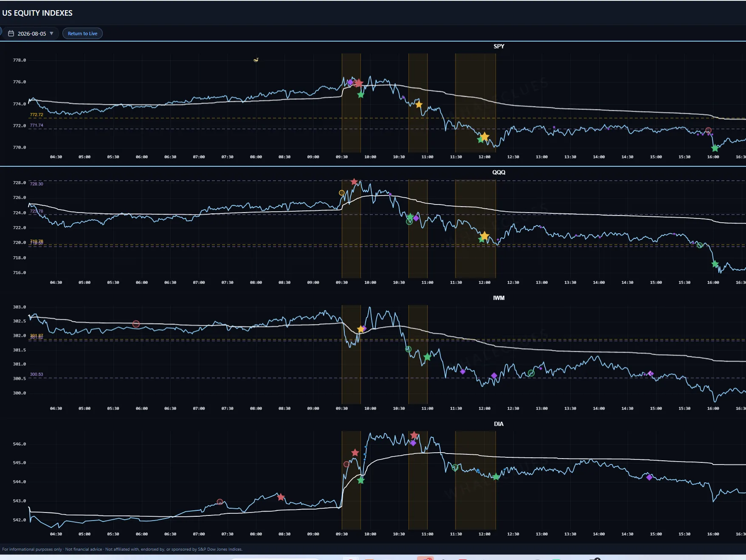Select the yellow star near 09:50 on IWM
Screen dimensions: 746x560
360,329
